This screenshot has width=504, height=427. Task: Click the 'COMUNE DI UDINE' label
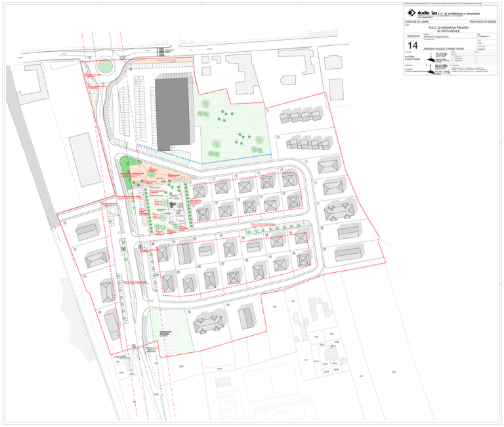pos(418,22)
